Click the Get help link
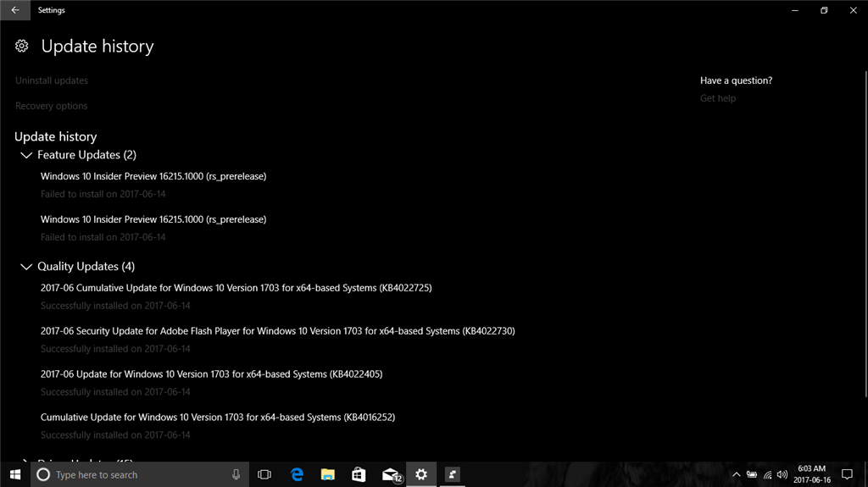The height and width of the screenshot is (487, 868). coord(718,98)
